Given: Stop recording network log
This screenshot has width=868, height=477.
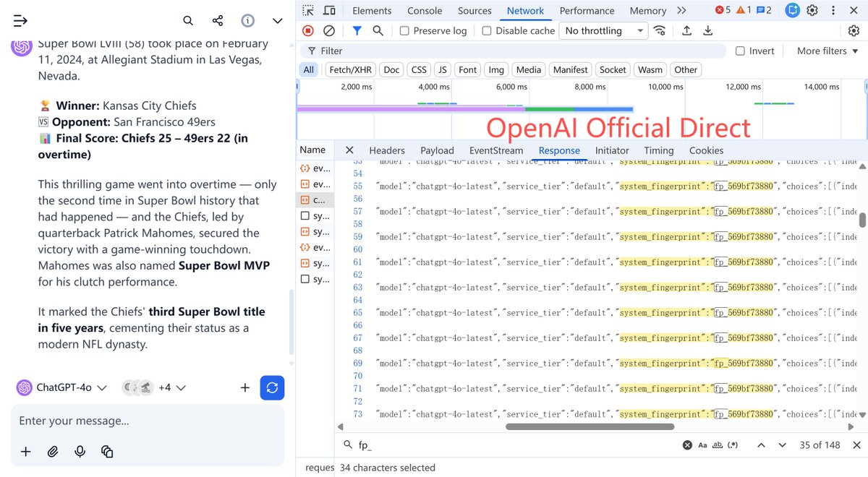Looking at the screenshot, I should pos(307,30).
